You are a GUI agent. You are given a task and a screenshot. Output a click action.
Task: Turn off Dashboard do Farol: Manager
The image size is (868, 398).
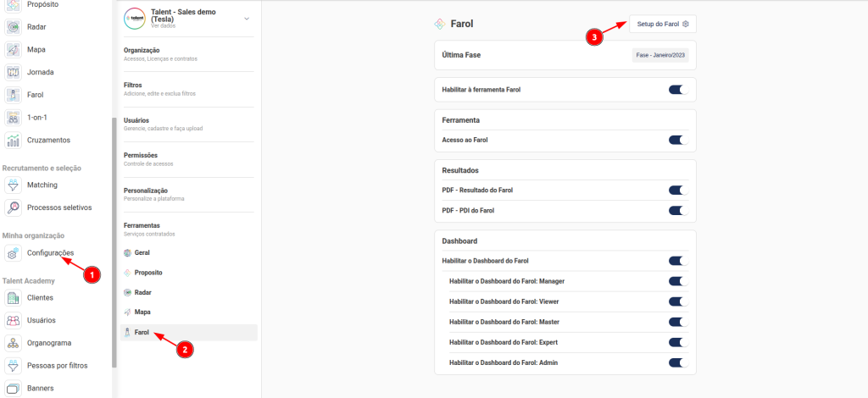pos(676,281)
